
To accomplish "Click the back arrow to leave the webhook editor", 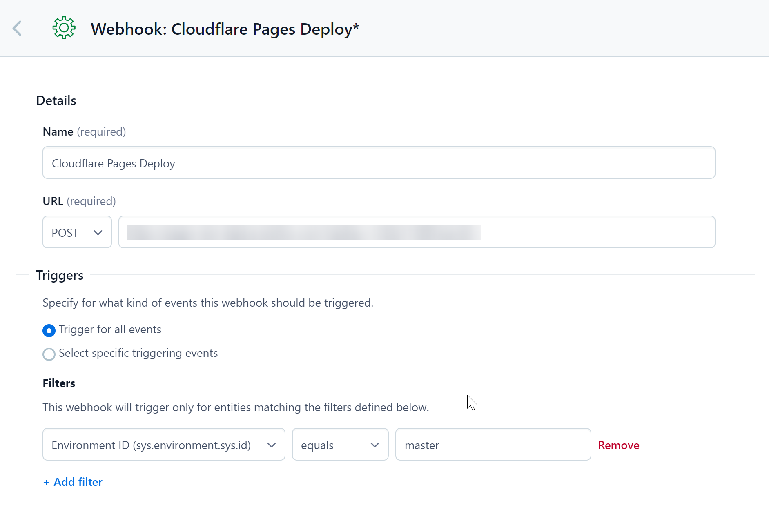I will (17, 28).
